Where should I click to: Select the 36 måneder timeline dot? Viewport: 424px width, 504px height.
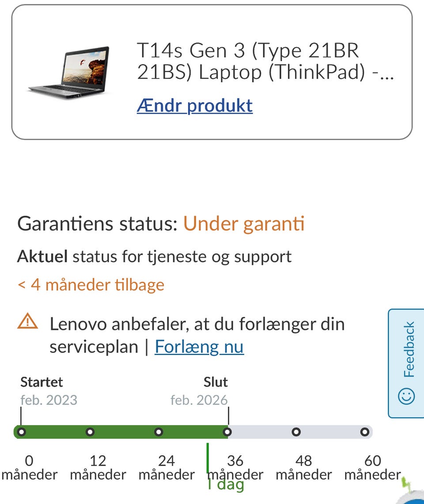[227, 432]
